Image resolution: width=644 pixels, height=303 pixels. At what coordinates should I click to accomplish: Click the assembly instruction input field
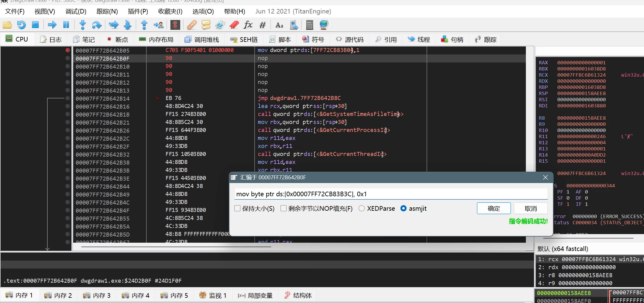pyautogui.click(x=391, y=194)
